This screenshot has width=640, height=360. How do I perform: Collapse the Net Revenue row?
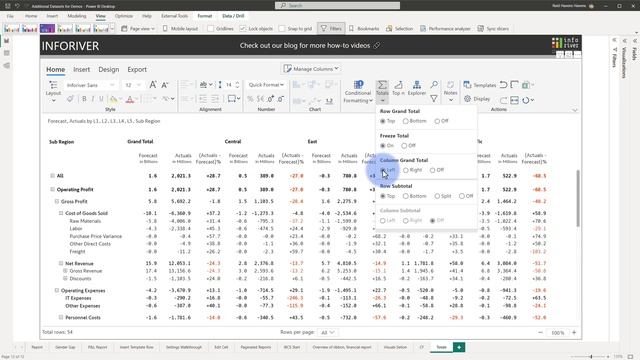point(61,263)
